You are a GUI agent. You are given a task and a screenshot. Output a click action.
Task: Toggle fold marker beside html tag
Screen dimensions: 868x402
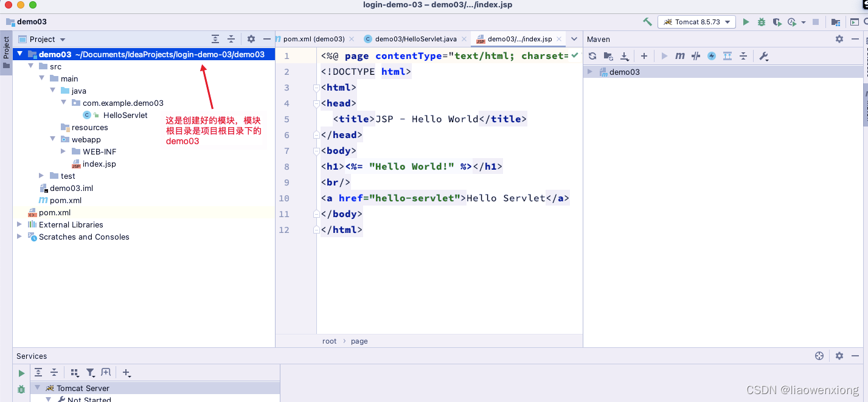click(316, 88)
